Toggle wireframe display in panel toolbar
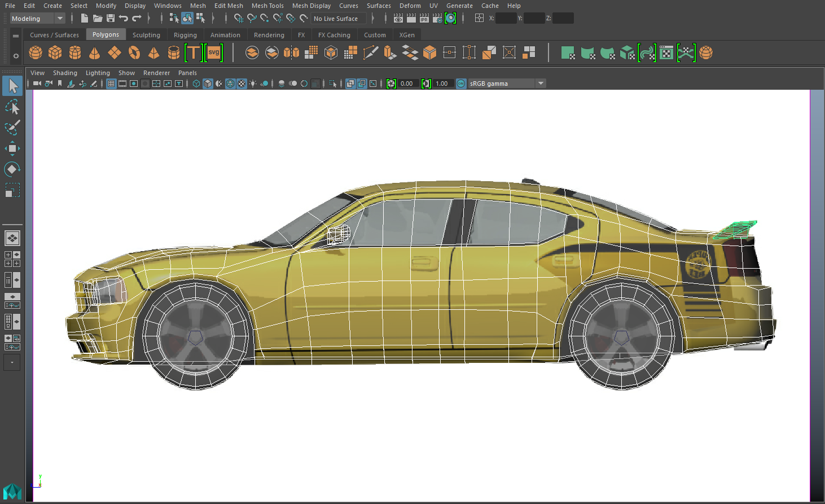Screen dimensions: 825x504 tap(196, 84)
